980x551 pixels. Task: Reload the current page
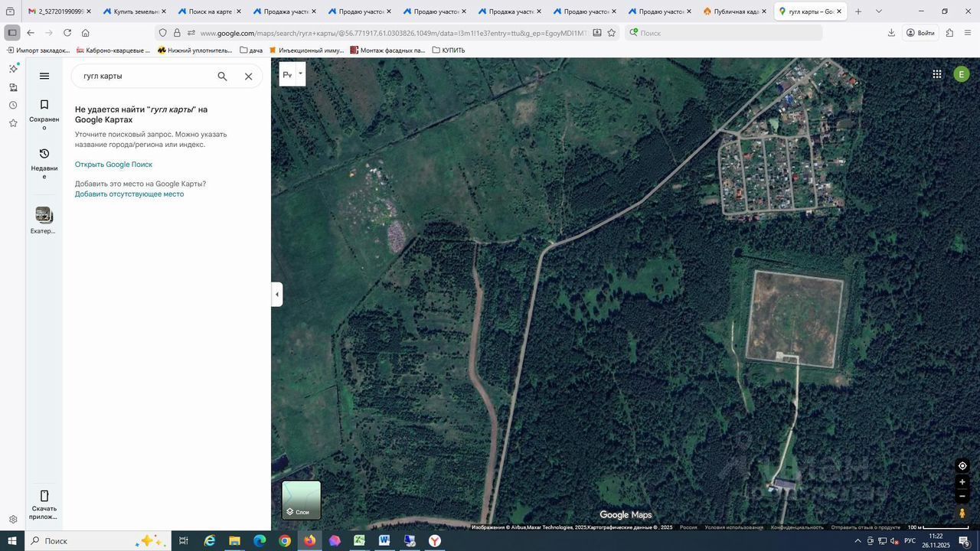67,33
